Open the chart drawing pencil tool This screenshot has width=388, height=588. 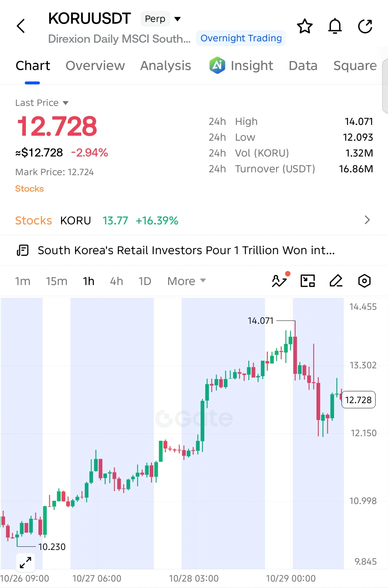(x=336, y=281)
